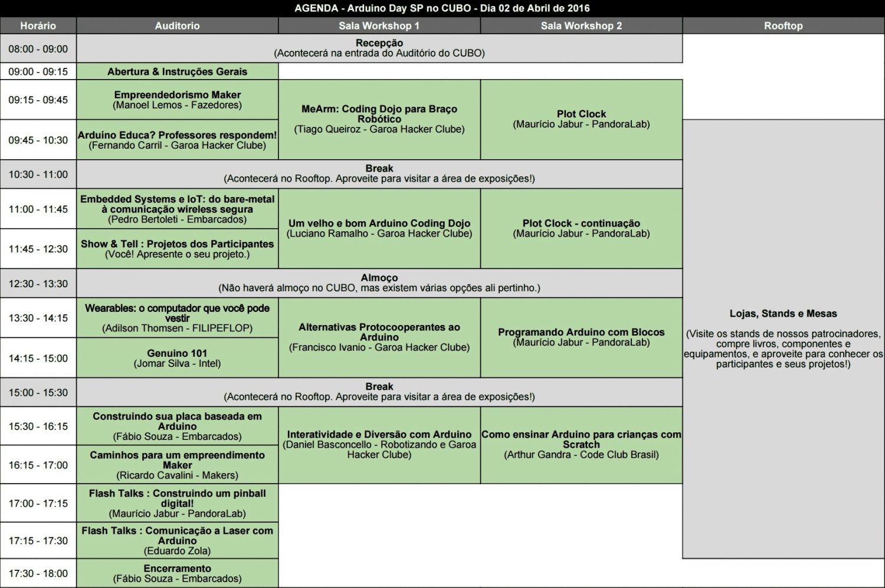This screenshot has height=588, width=885.
Task: Select the Recepção session cell
Action: tap(379, 48)
